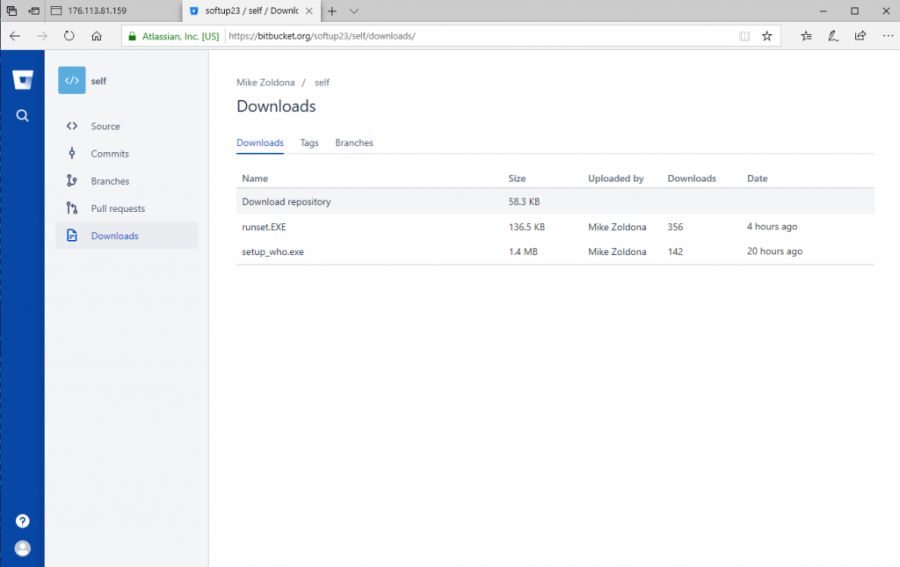Click the help question mark icon
Viewport: 900px width, 567px height.
22,521
